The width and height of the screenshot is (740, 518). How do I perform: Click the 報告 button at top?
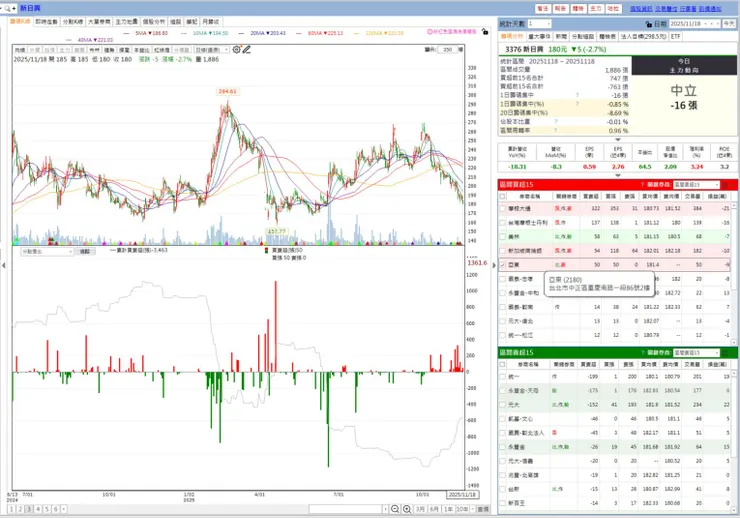(560, 8)
